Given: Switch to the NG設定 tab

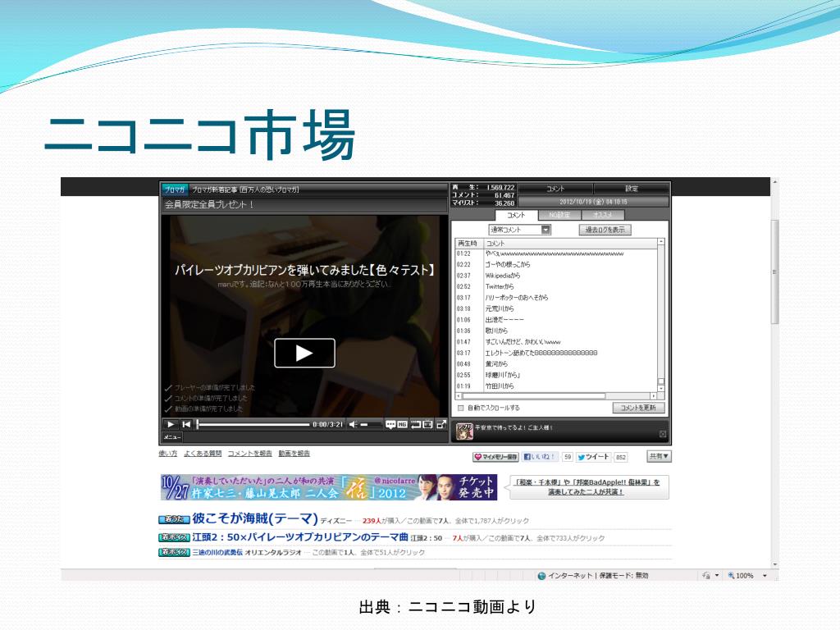Looking at the screenshot, I should pos(559,215).
